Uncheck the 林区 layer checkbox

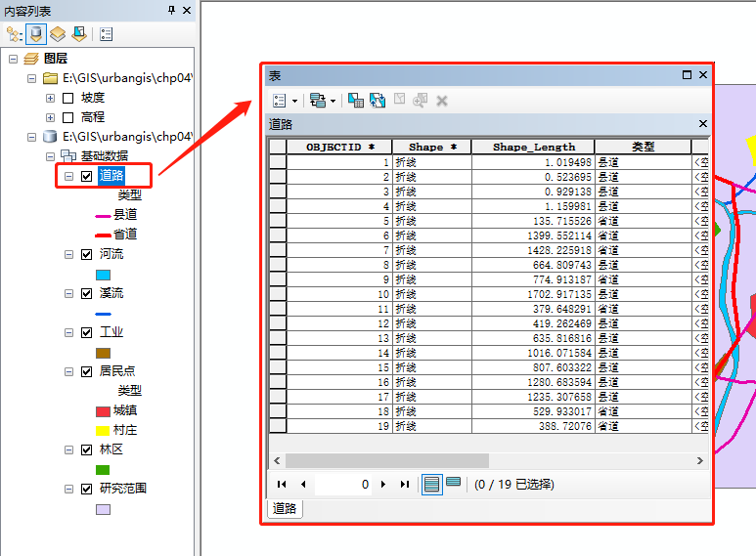(x=86, y=450)
